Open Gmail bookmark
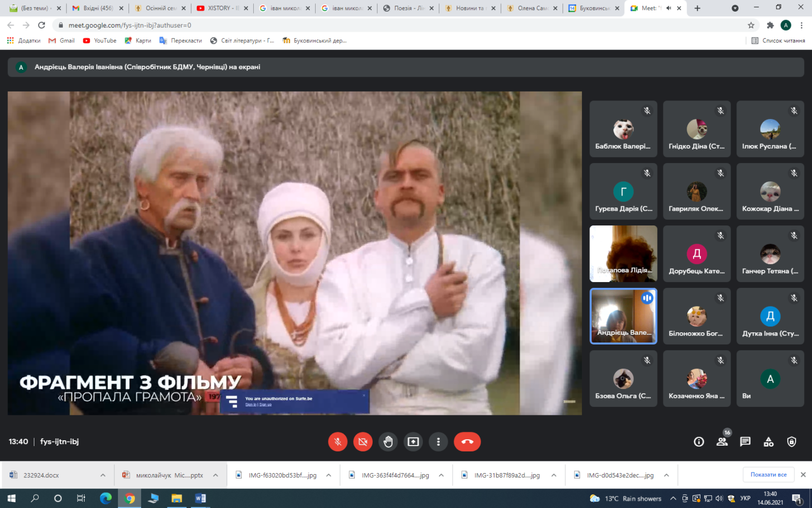This screenshot has width=812, height=508. (x=61, y=40)
